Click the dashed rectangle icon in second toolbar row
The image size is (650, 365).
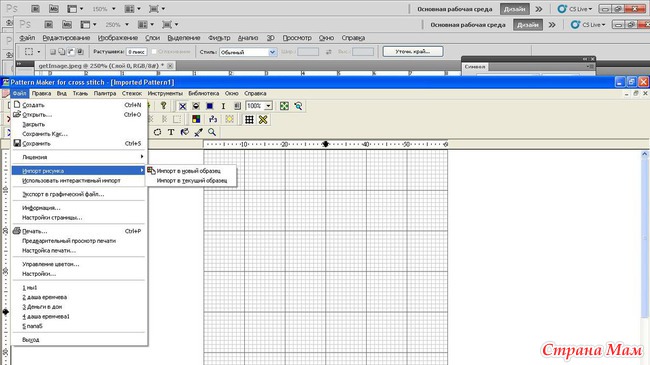coord(177,119)
